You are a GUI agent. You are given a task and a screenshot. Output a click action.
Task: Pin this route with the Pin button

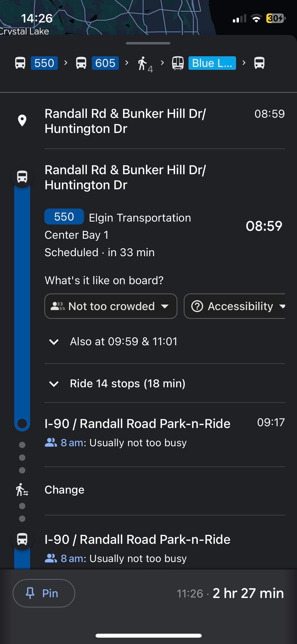[44, 593]
